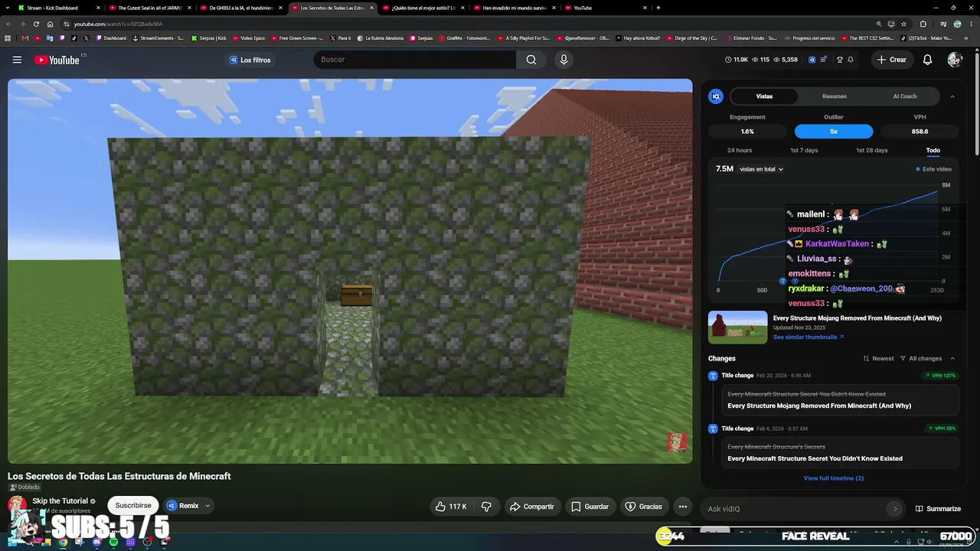Open the vidIQ list icon with blue dot
The height and width of the screenshot is (551, 980).
coord(824,60)
